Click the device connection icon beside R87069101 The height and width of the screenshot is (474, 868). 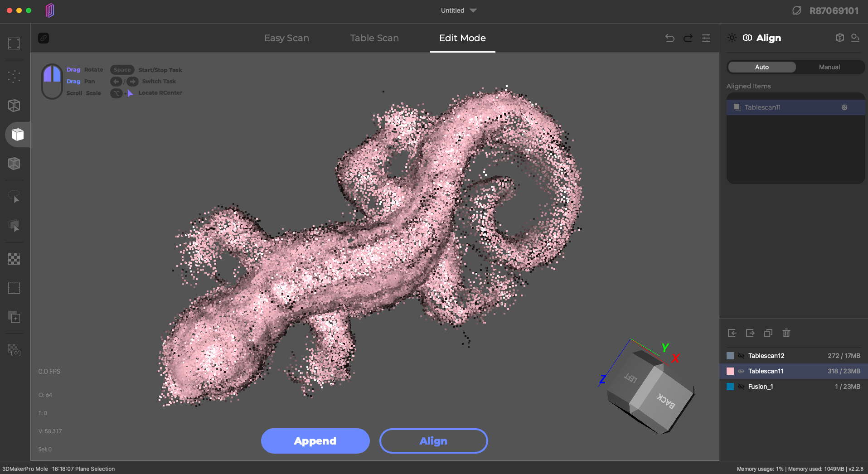coord(797,10)
